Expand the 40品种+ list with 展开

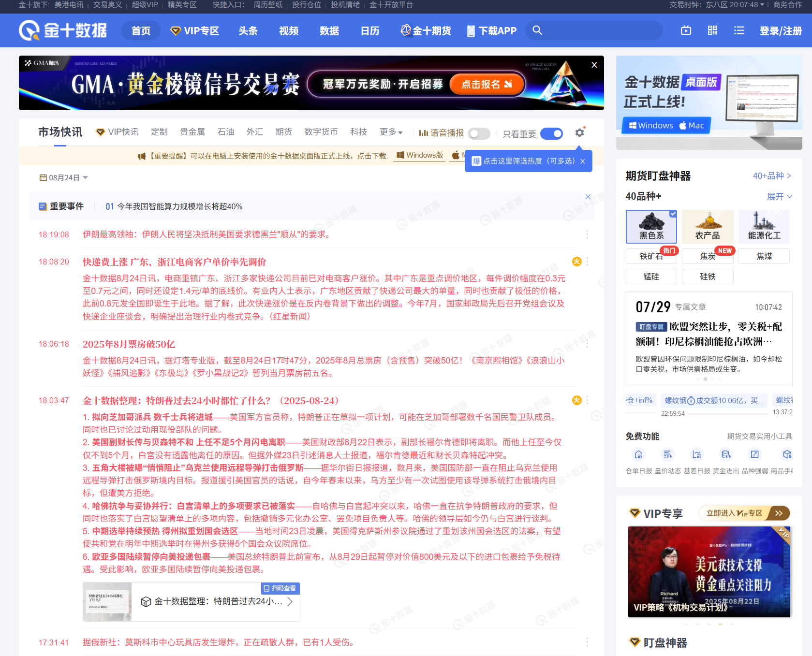tap(780, 196)
